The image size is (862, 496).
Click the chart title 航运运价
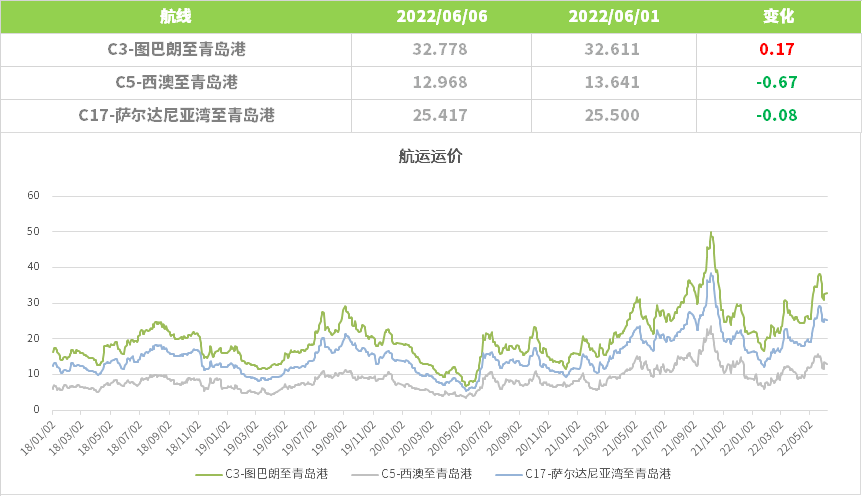coord(430,156)
